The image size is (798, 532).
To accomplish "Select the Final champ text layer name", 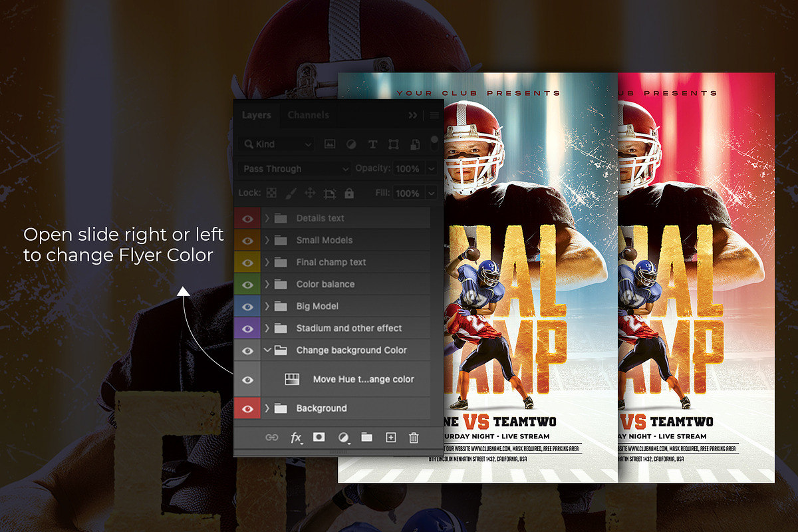I will [331, 262].
